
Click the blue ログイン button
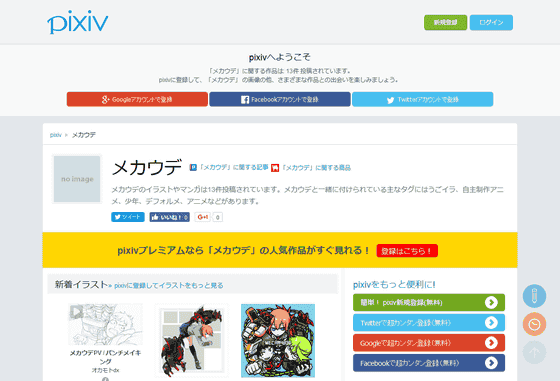pyautogui.click(x=491, y=22)
